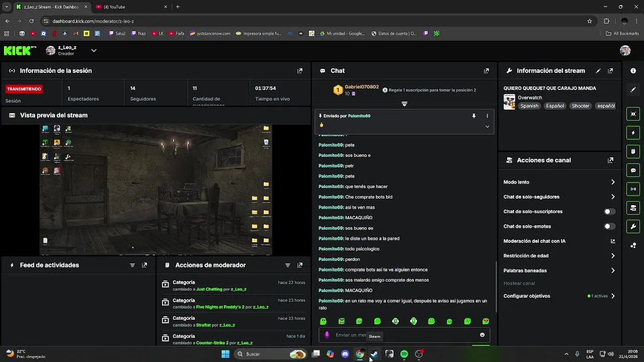Open Steam from the taskbar

click(x=374, y=354)
